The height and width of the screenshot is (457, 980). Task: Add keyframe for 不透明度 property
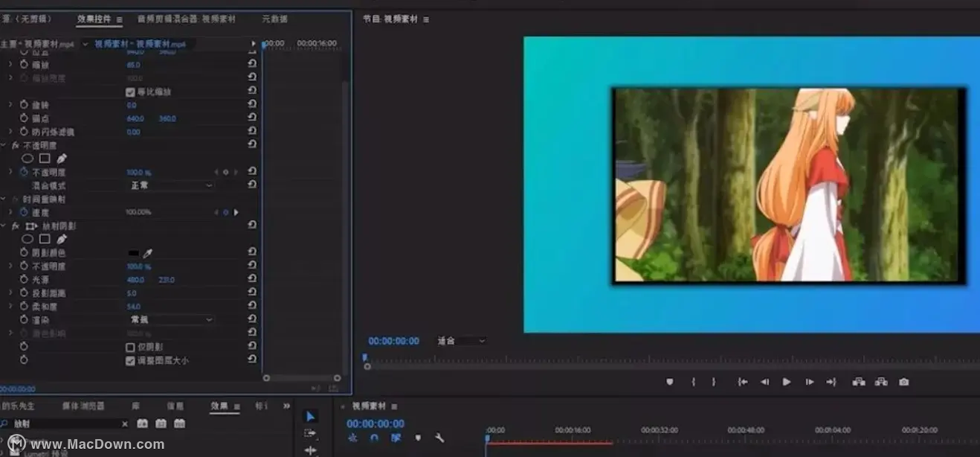pyautogui.click(x=225, y=172)
